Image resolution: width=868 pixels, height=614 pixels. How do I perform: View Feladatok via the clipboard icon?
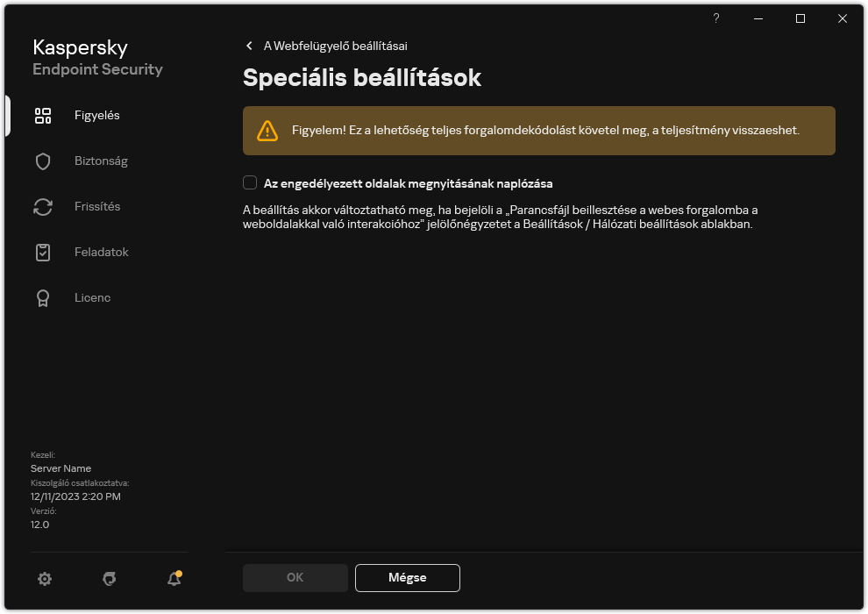click(x=42, y=252)
